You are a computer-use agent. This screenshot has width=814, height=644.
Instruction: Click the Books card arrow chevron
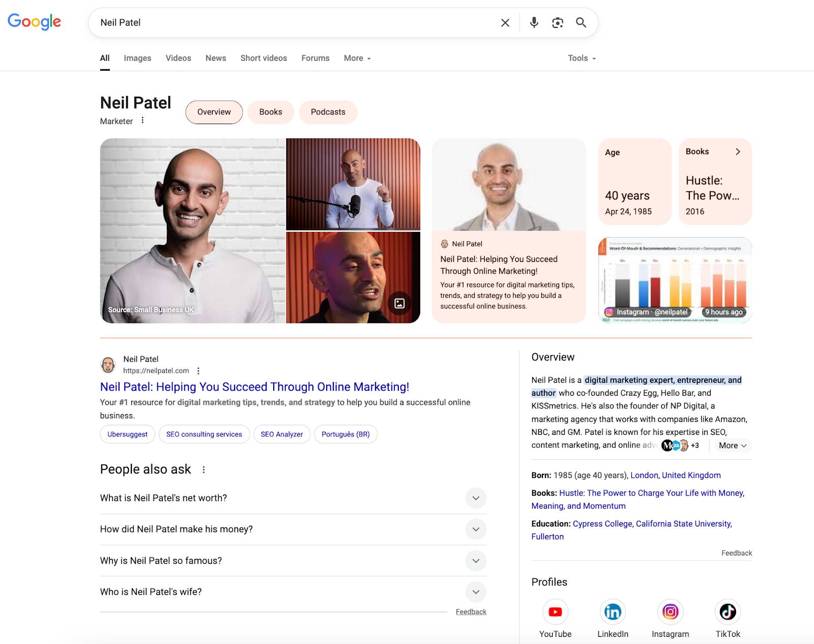(738, 152)
